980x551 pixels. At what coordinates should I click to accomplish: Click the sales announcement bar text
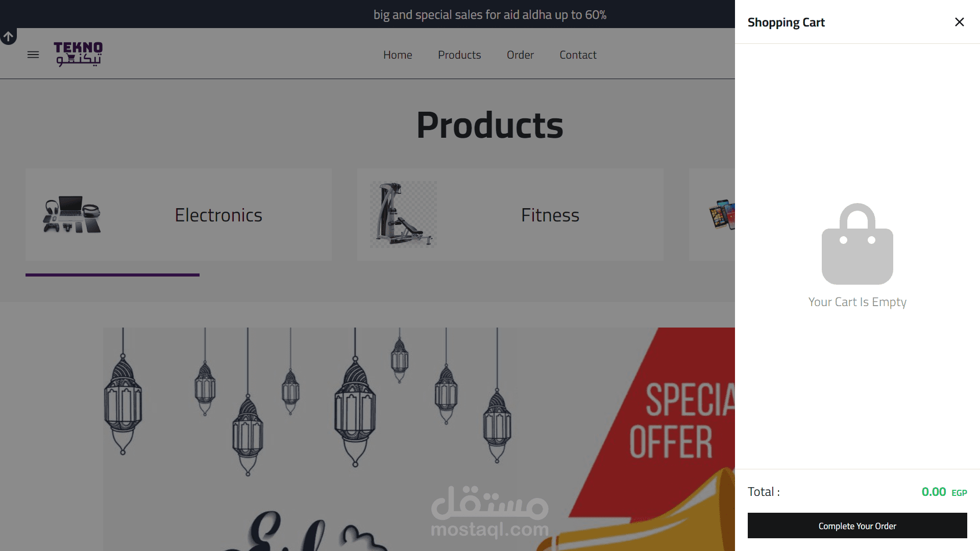(x=490, y=15)
